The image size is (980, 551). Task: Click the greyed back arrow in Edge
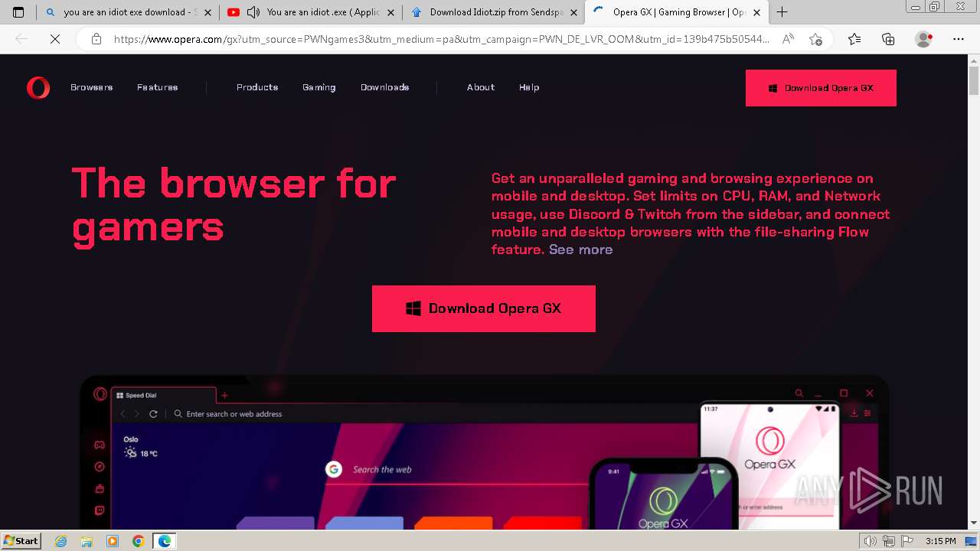pyautogui.click(x=21, y=40)
